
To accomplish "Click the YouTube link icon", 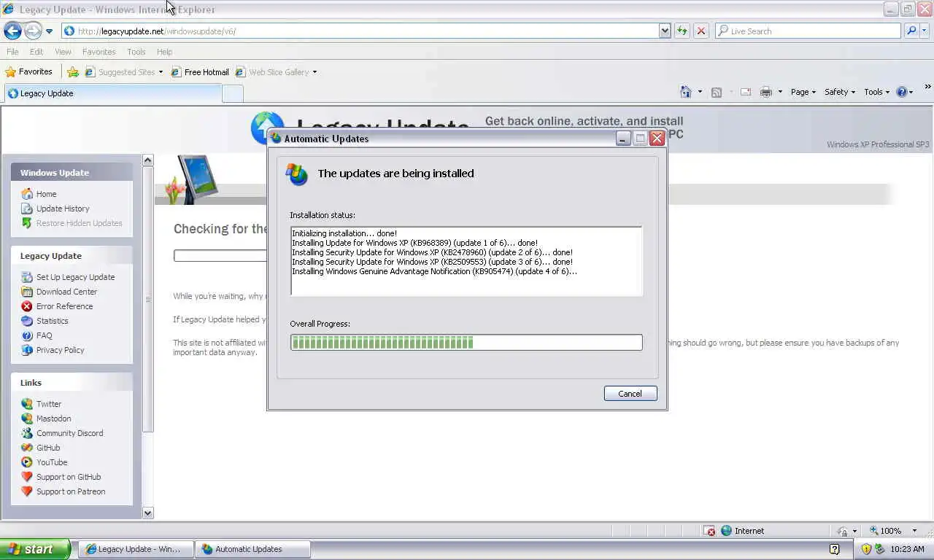I will point(27,462).
